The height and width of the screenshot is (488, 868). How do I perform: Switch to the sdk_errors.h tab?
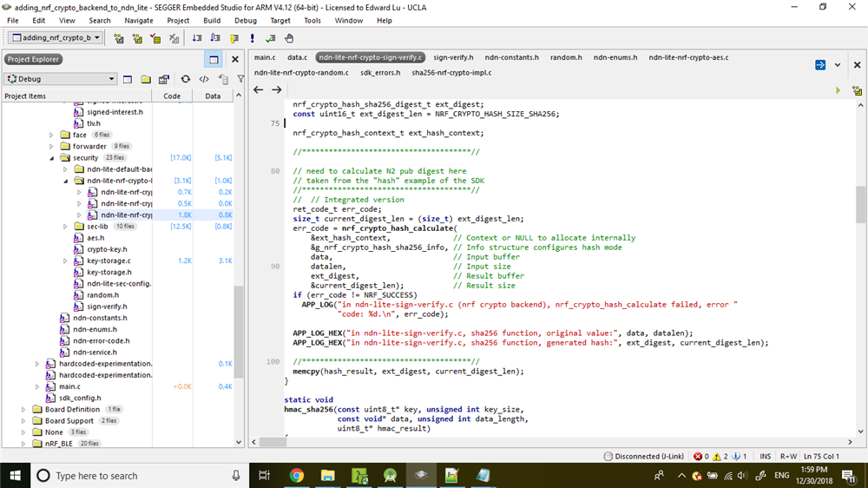pyautogui.click(x=380, y=73)
